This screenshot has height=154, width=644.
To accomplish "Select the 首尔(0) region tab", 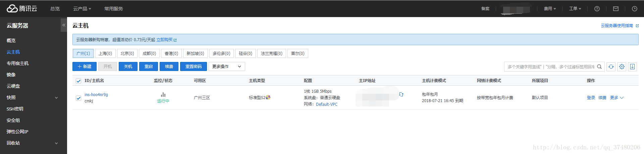I will tap(298, 54).
